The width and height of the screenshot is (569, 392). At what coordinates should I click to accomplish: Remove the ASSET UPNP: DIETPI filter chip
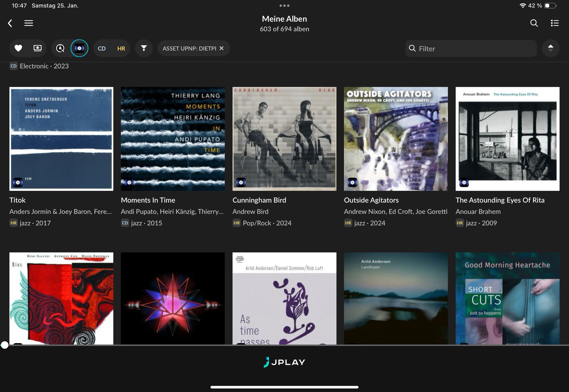[221, 48]
